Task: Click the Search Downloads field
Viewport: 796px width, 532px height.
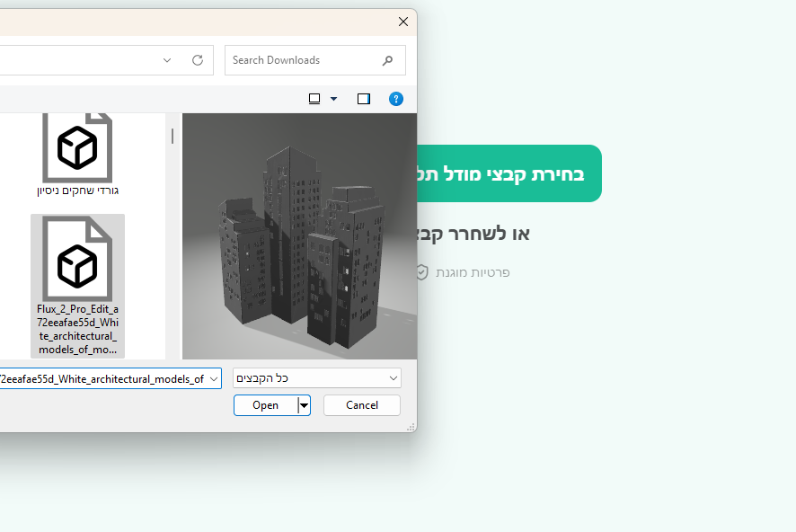Action: [x=314, y=60]
